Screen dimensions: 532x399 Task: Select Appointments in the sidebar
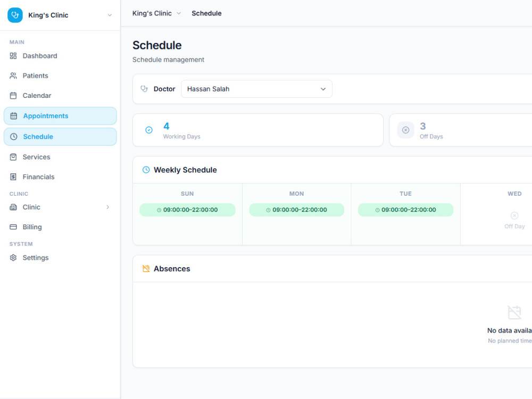60,116
